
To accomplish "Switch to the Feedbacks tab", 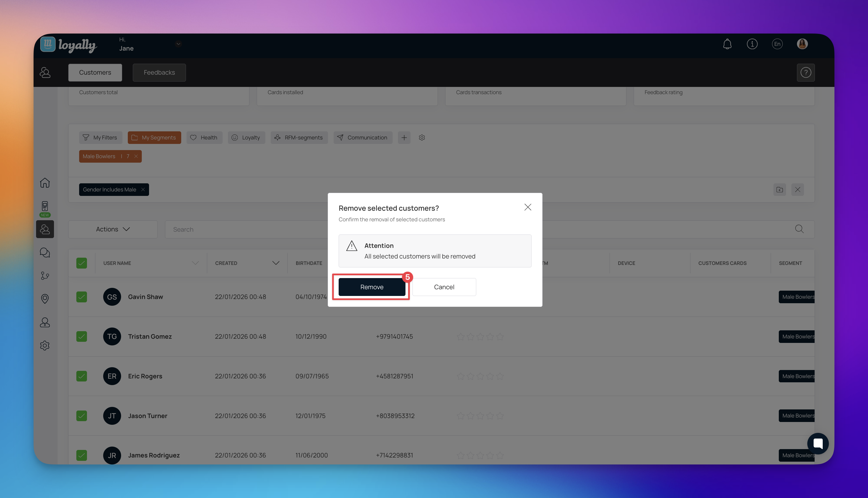I will (x=159, y=72).
